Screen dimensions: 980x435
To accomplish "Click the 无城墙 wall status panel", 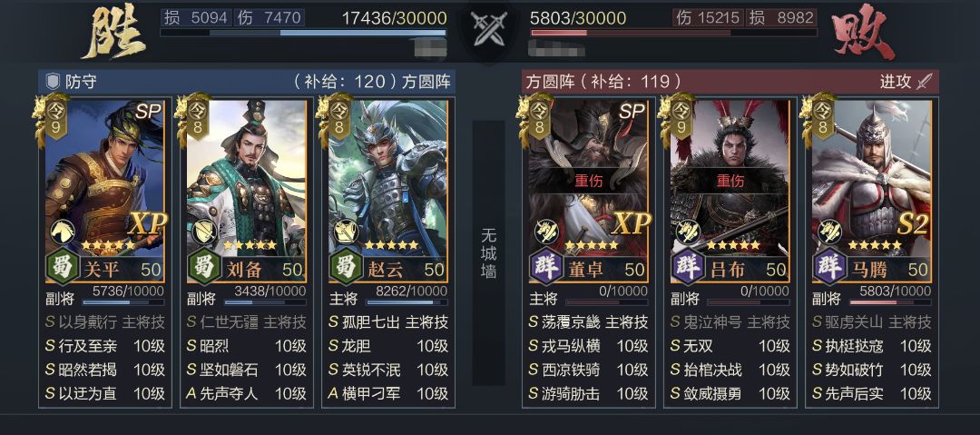I will 488,252.
